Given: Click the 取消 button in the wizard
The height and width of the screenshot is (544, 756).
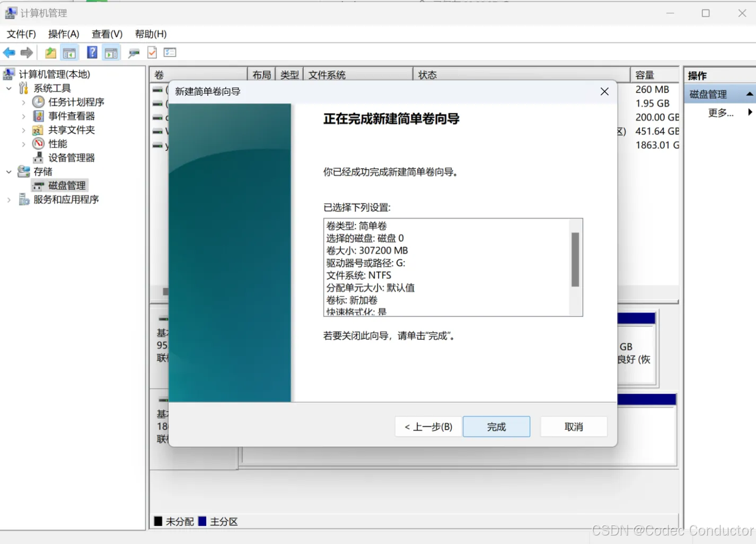Looking at the screenshot, I should tap(574, 426).
